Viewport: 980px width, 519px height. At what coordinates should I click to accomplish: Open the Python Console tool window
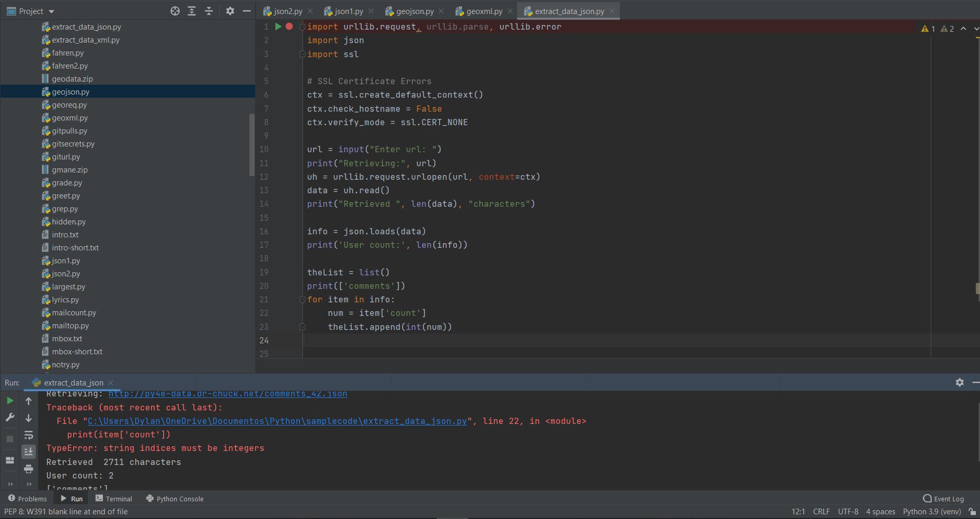(175, 499)
